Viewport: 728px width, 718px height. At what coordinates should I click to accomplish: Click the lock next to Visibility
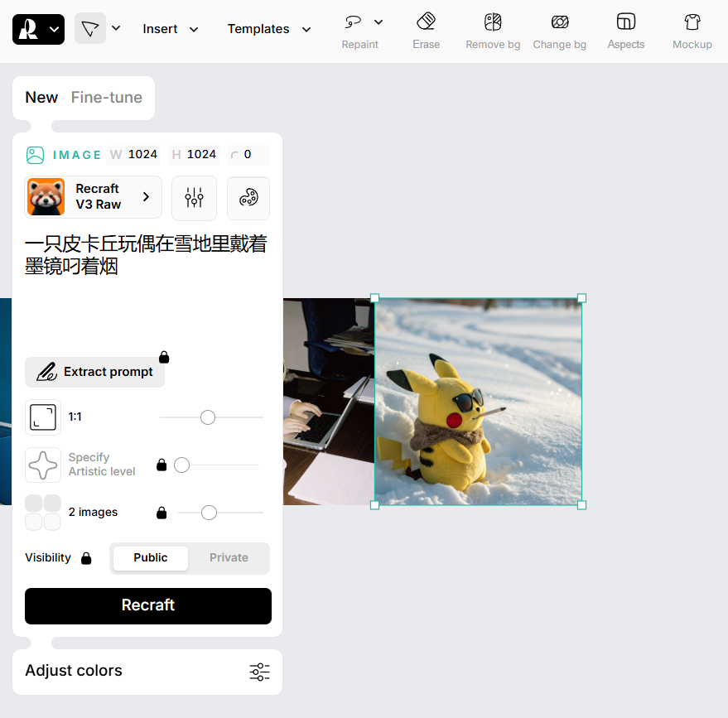86,558
